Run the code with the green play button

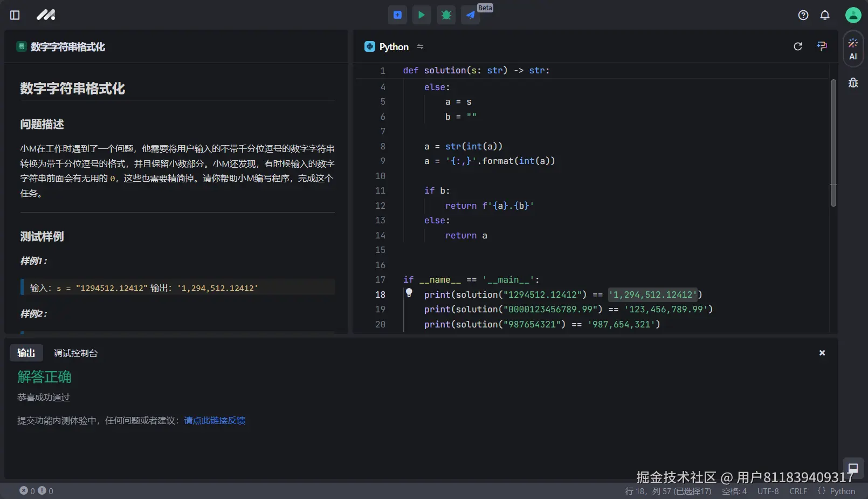(x=422, y=15)
